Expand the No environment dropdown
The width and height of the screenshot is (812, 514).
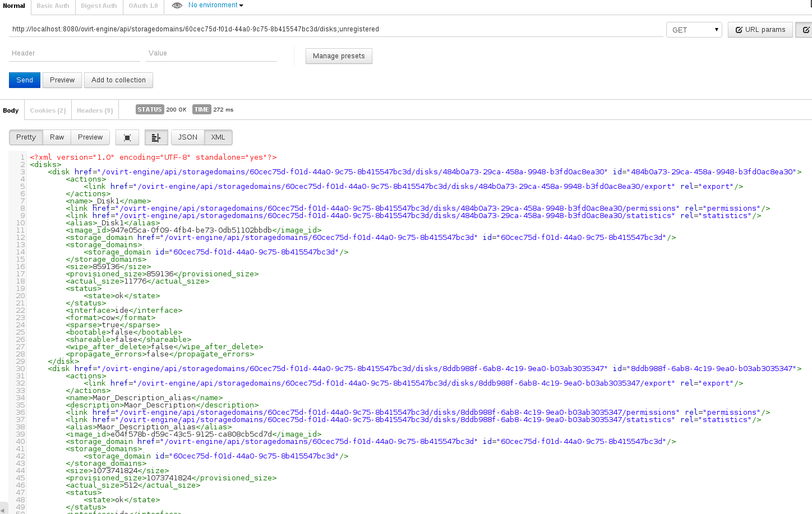click(x=216, y=6)
